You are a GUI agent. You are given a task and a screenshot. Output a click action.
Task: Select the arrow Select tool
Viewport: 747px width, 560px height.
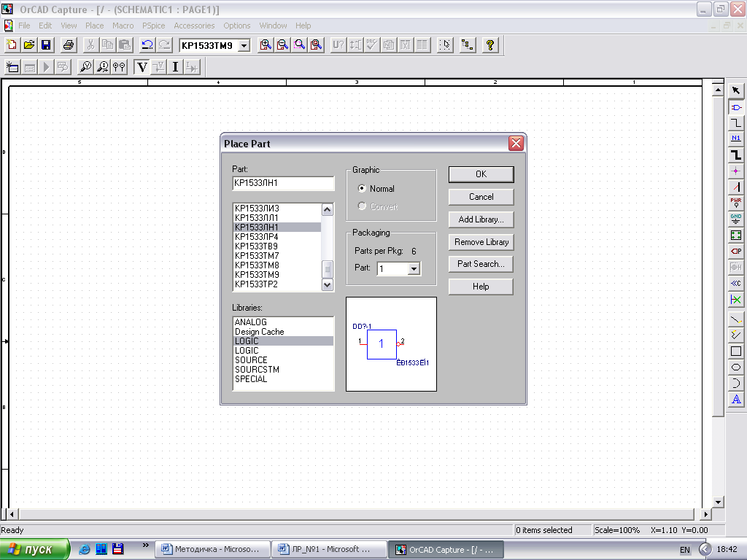[736, 90]
